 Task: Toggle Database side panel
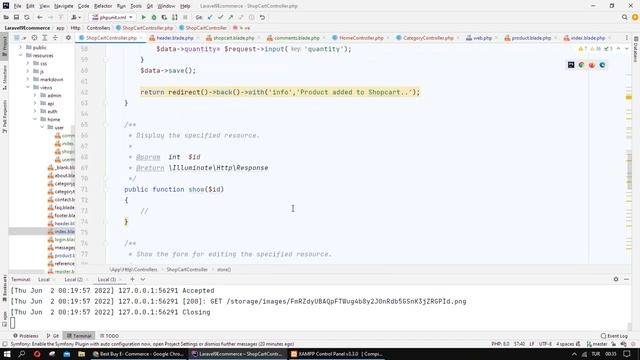coord(636,50)
